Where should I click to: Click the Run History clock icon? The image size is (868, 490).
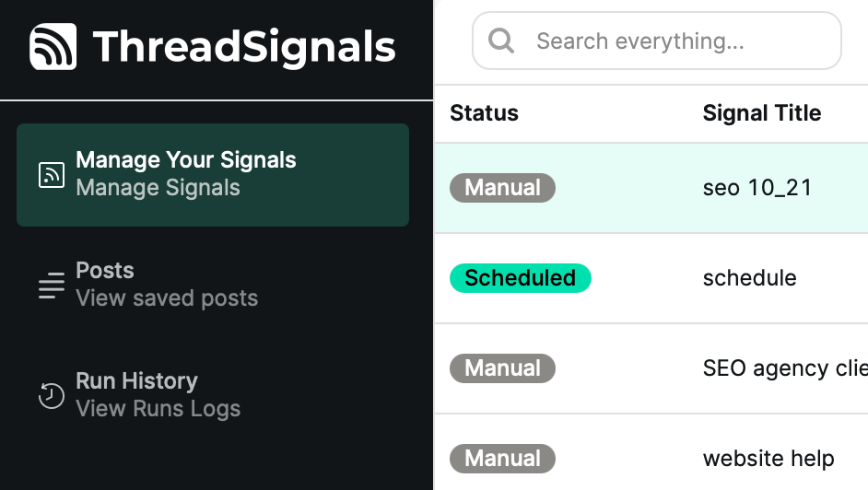(x=52, y=396)
